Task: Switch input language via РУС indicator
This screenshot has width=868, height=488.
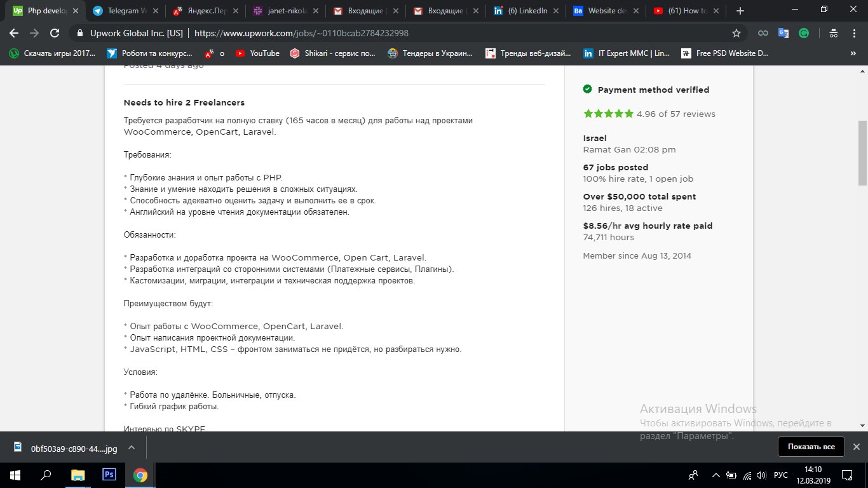Action: tap(781, 475)
